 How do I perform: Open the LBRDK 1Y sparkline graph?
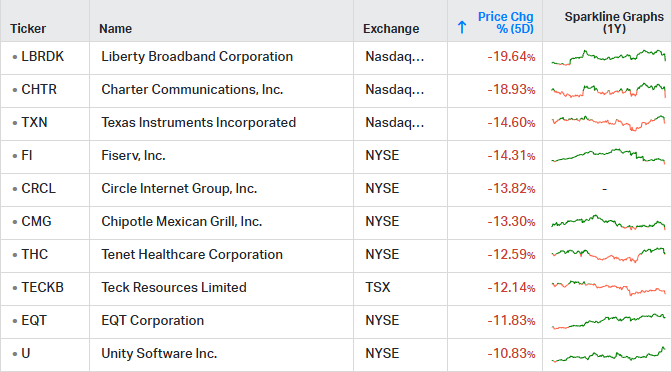[609, 57]
